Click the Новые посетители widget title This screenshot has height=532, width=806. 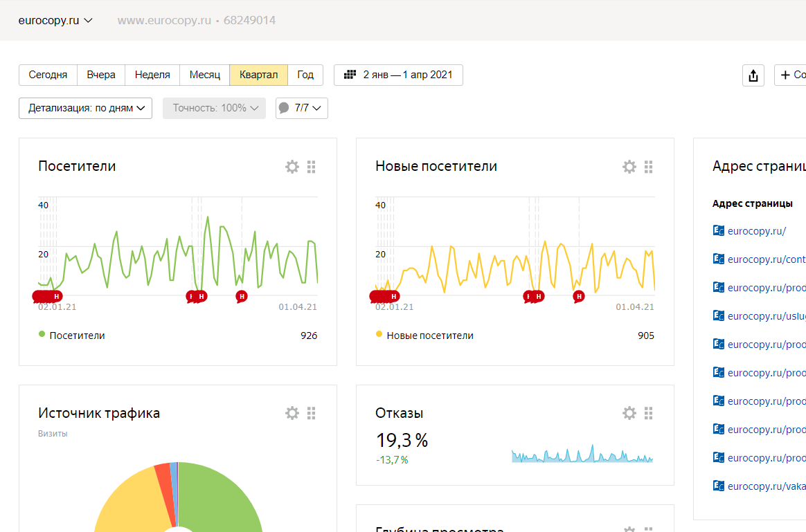pos(436,166)
